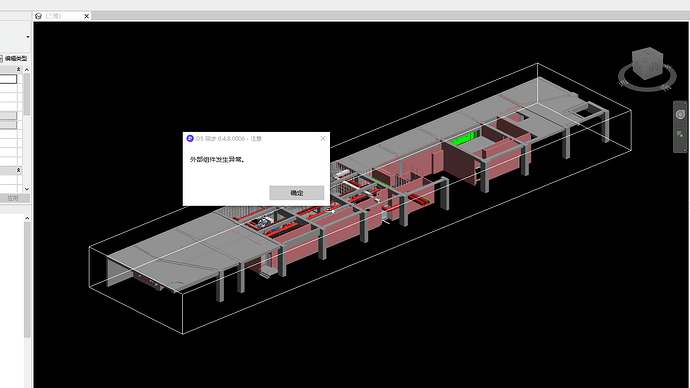
Task: Click the 编辑类型 edit type button
Action: tap(13, 58)
